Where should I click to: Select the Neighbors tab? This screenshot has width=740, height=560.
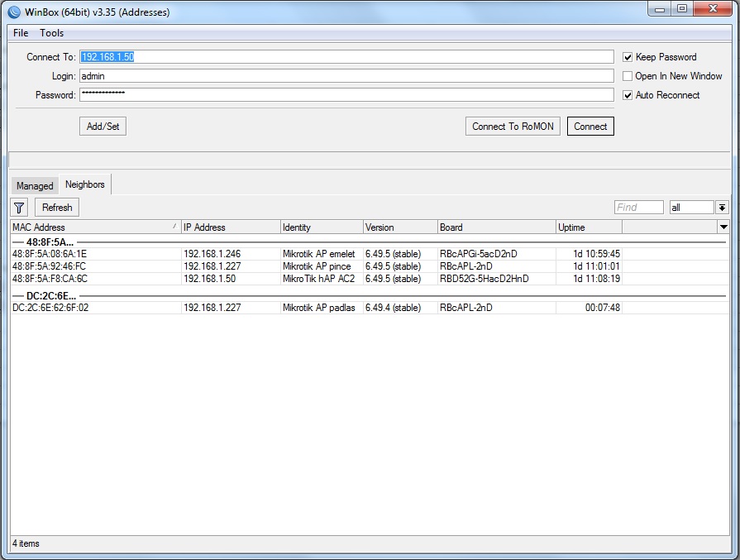click(x=85, y=184)
